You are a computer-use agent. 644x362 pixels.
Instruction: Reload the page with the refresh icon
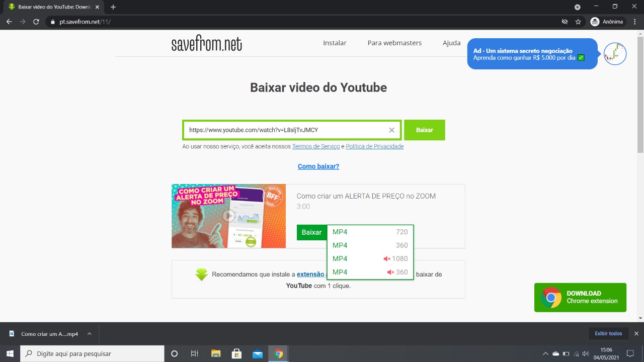[x=36, y=22]
